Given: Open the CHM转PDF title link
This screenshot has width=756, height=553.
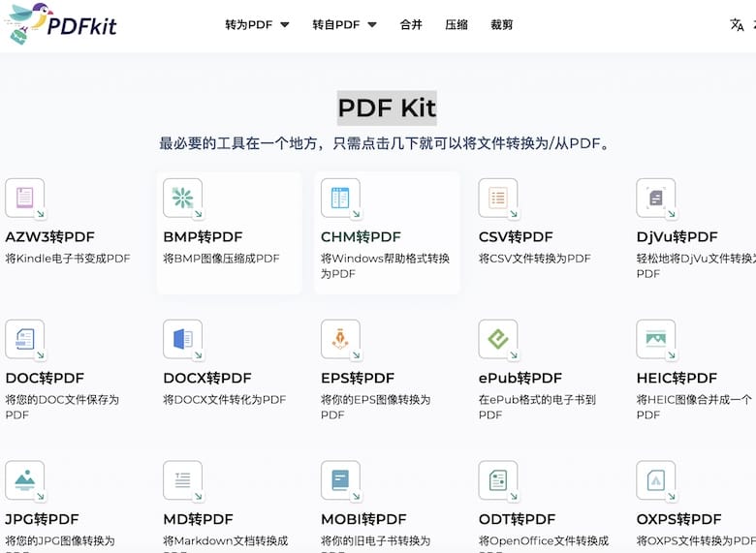Looking at the screenshot, I should (x=361, y=237).
